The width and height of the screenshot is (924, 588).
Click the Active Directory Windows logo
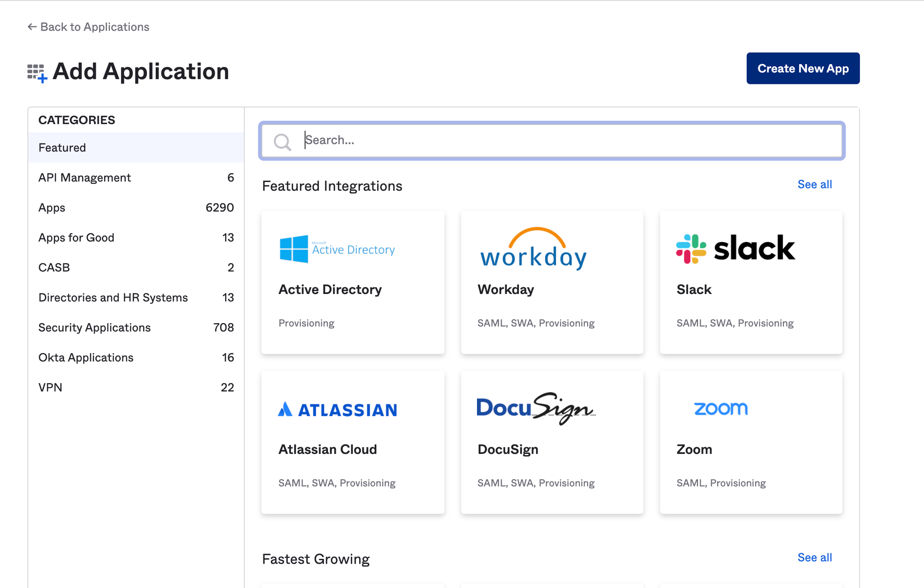pos(294,249)
